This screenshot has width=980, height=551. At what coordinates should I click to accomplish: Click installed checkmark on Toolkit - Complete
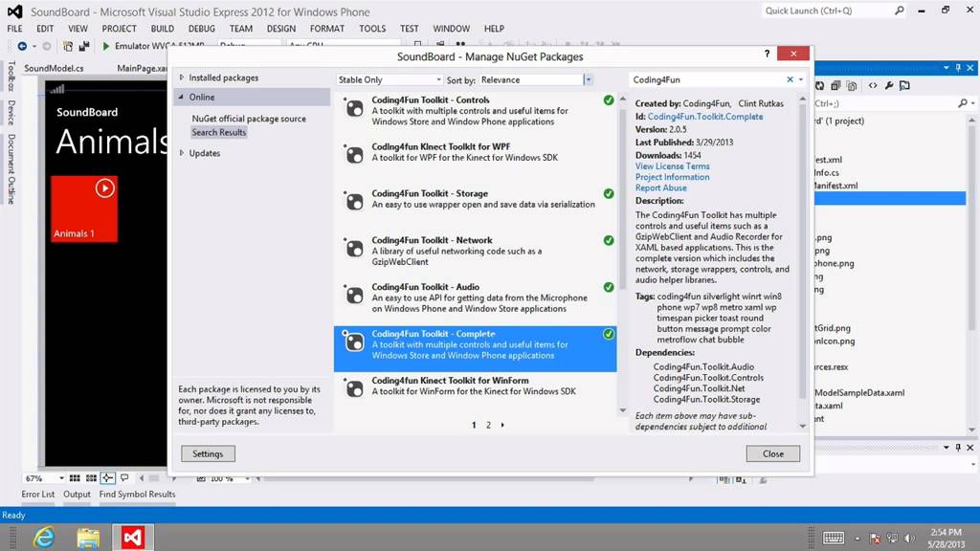point(608,334)
